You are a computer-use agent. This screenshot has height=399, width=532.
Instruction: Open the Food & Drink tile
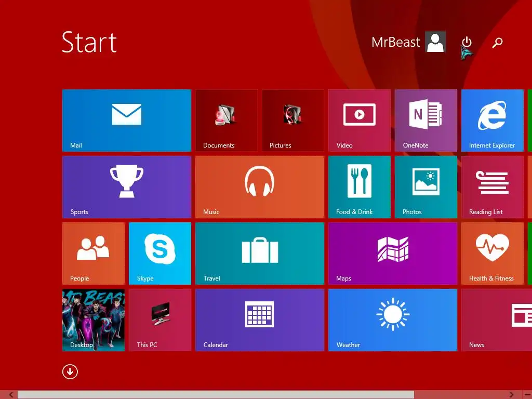(360, 187)
